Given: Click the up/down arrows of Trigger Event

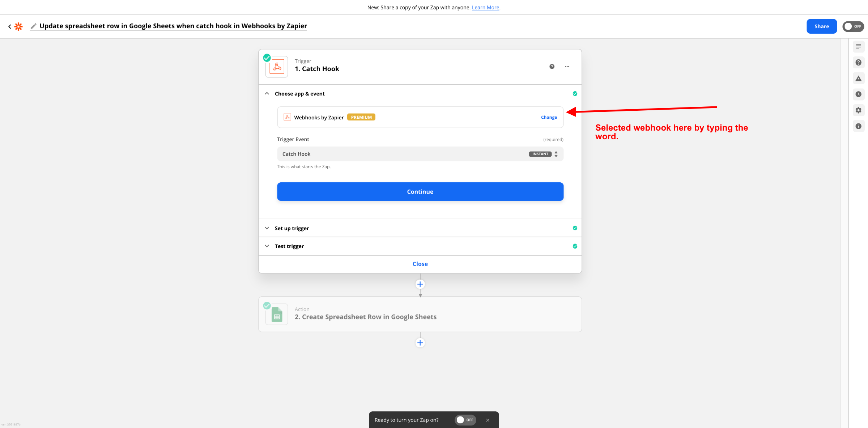Looking at the screenshot, I should 556,154.
